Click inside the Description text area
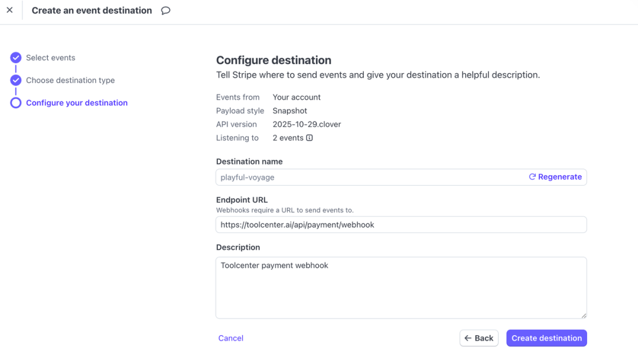The image size is (638, 364). point(401,288)
